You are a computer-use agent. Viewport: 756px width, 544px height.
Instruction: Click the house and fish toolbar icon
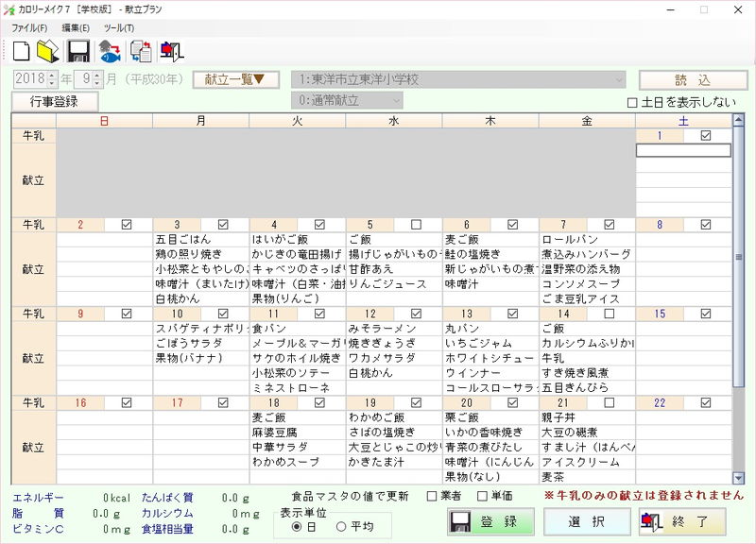click(x=110, y=51)
